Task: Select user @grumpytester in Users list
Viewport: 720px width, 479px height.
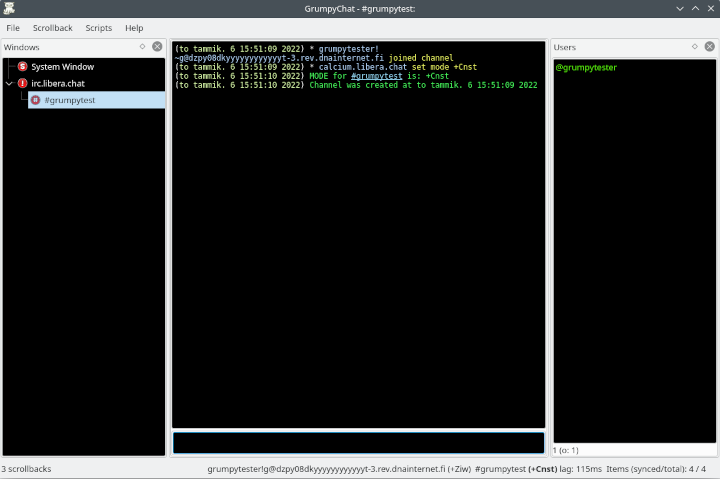Action: coord(586,68)
